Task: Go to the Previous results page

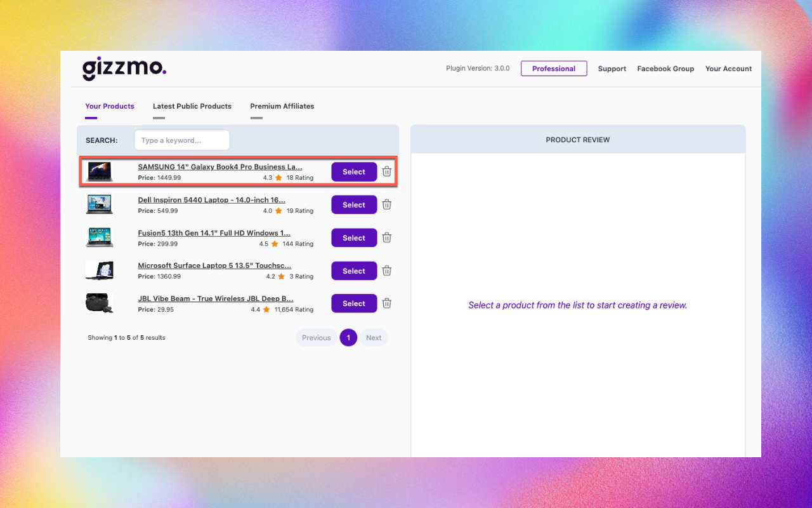Action: (317, 338)
